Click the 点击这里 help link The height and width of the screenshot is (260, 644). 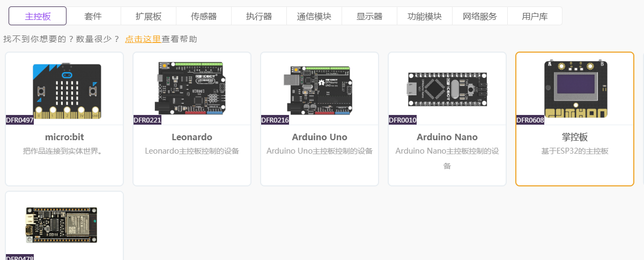pos(143,39)
